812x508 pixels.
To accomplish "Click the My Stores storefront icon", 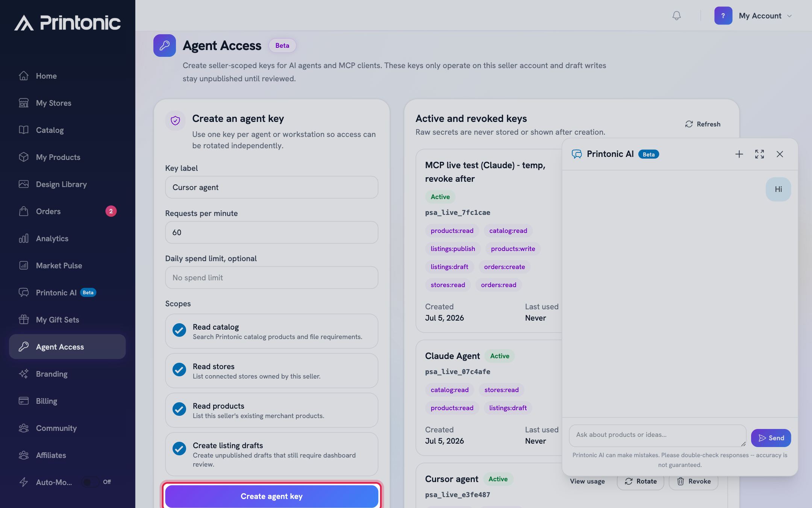I will point(24,103).
